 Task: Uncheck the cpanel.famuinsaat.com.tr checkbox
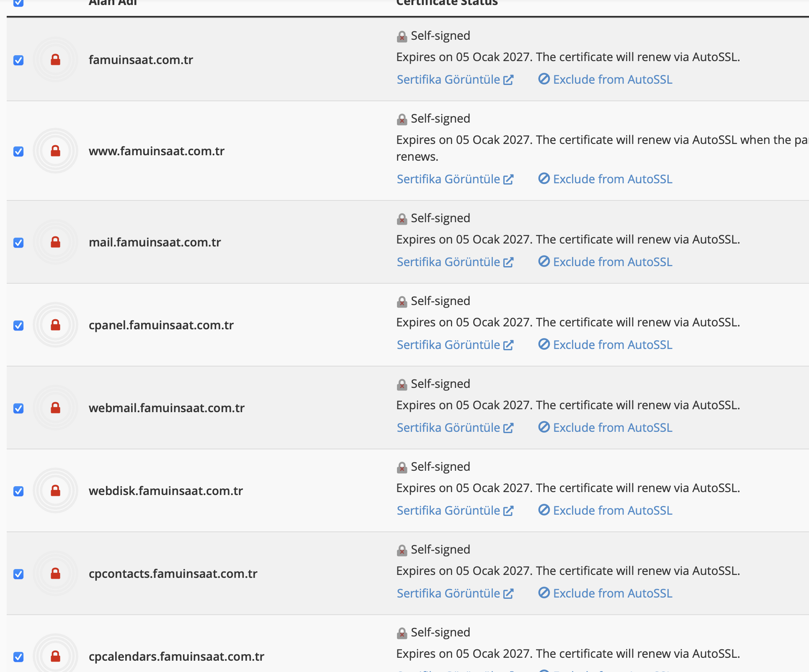pos(18,326)
